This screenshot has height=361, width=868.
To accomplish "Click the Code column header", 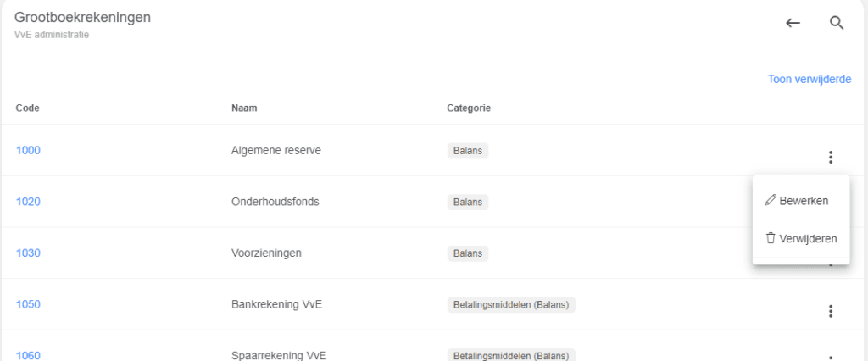I will point(28,108).
